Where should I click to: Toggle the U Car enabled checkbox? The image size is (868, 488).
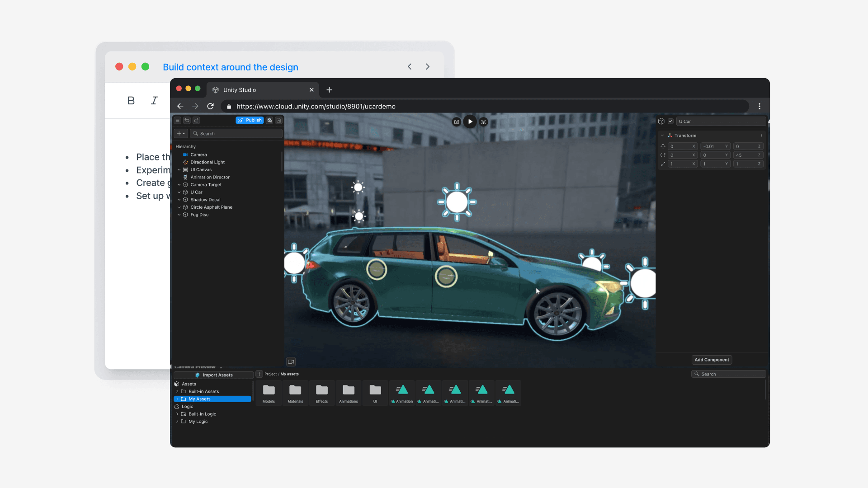tap(671, 121)
